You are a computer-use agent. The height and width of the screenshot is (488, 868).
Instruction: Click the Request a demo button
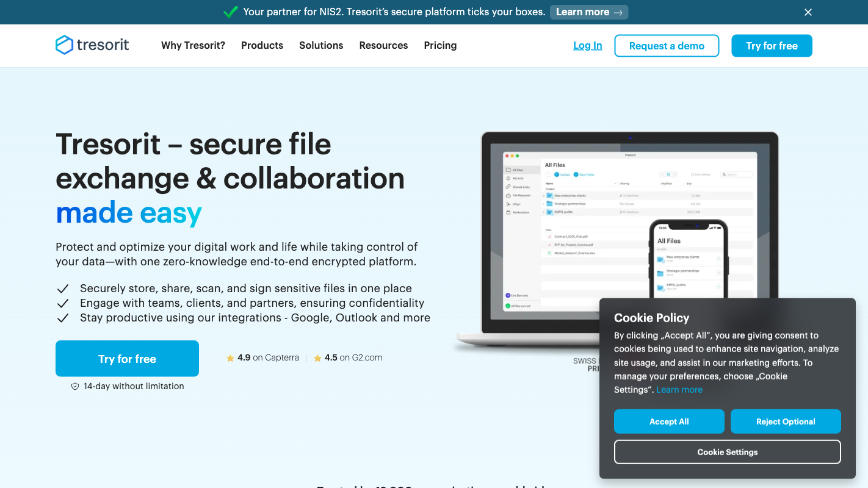click(667, 46)
